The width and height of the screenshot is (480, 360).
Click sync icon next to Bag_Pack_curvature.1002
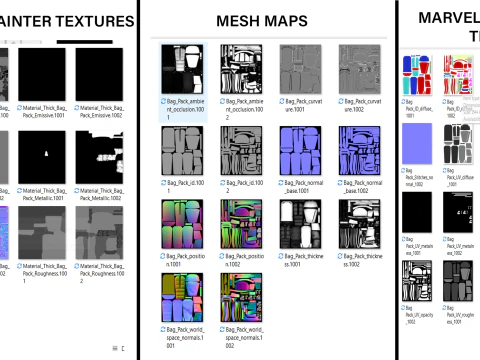(x=341, y=101)
